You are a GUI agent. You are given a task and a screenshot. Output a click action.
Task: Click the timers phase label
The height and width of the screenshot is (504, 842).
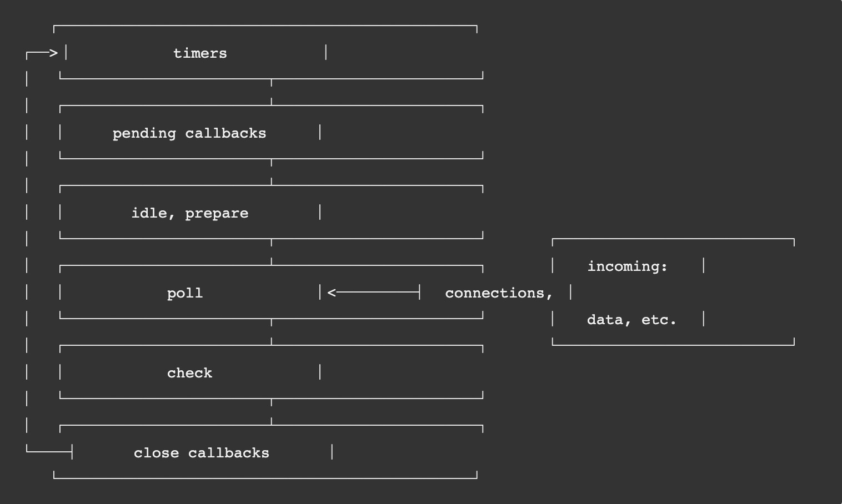200,53
